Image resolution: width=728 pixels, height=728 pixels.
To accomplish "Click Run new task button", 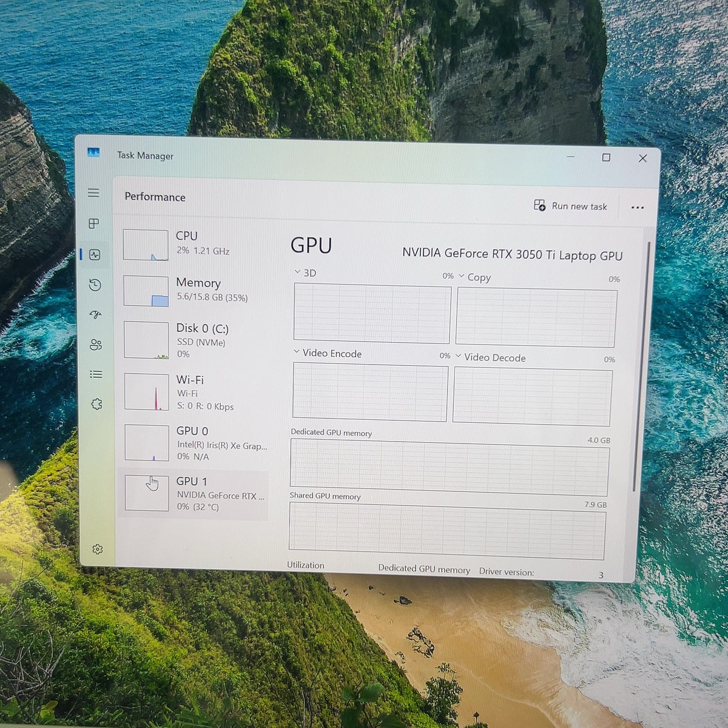I will pos(570,206).
